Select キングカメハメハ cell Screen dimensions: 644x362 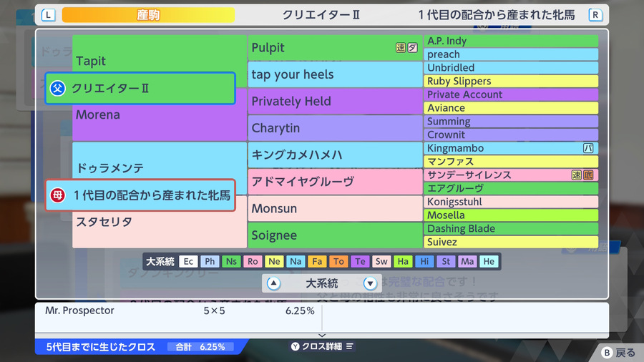click(x=335, y=155)
